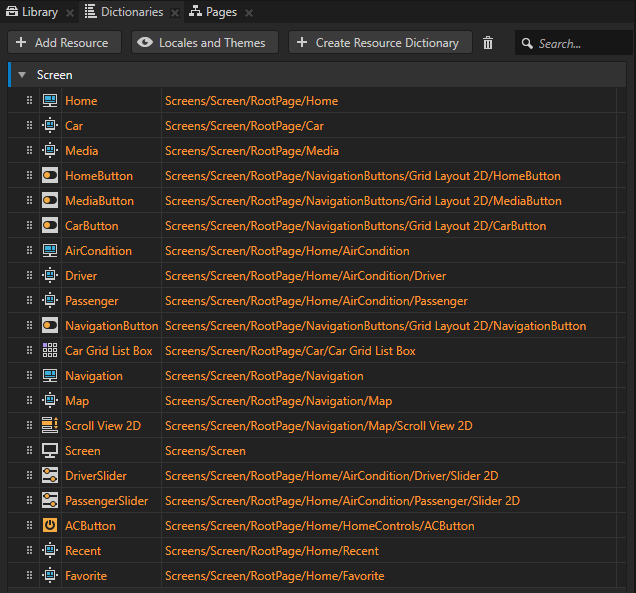Click the monitor icon beside Screen row
This screenshot has height=593, width=636.
[50, 451]
